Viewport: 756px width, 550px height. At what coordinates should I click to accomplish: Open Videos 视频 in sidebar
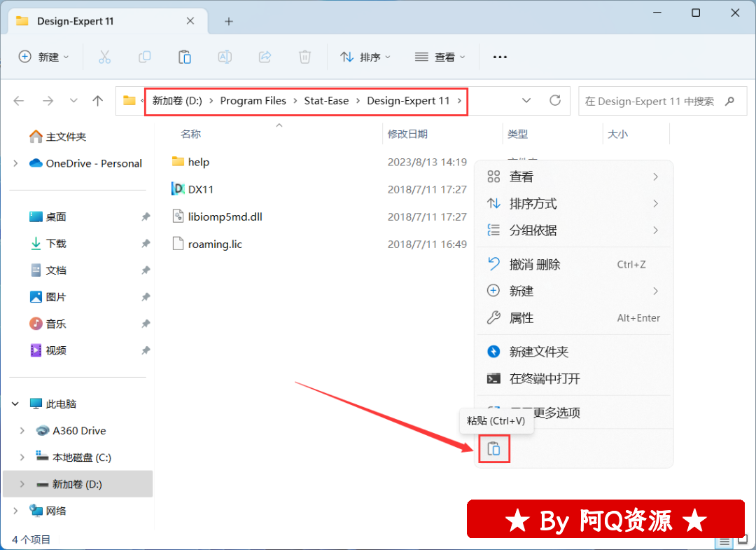(48, 350)
